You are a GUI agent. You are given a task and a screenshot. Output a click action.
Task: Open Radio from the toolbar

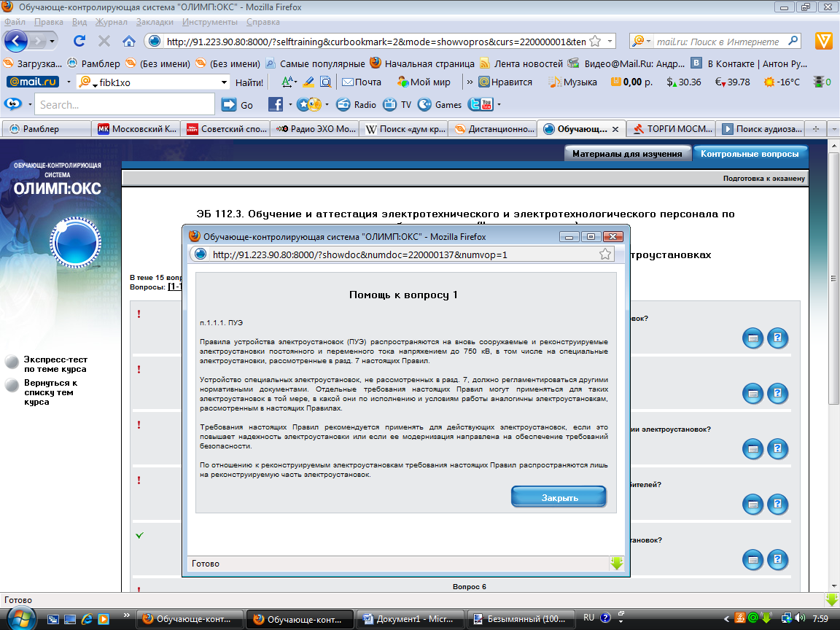pyautogui.click(x=357, y=104)
